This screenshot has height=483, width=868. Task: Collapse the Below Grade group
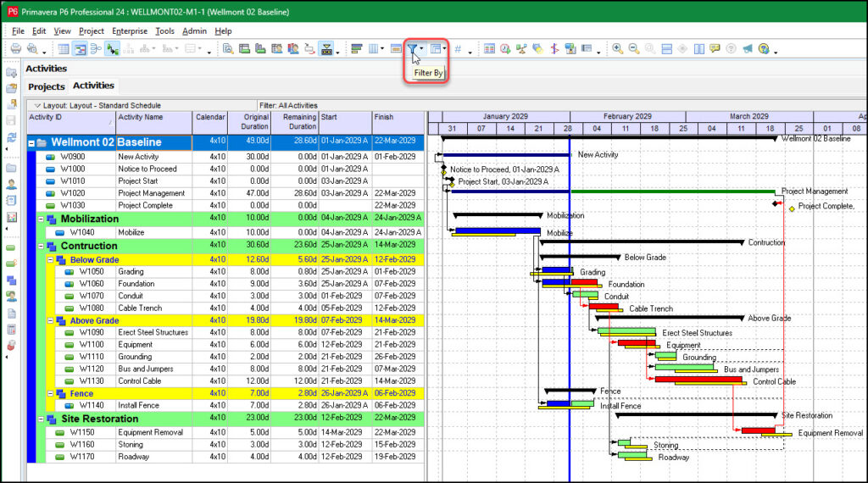[x=50, y=259]
